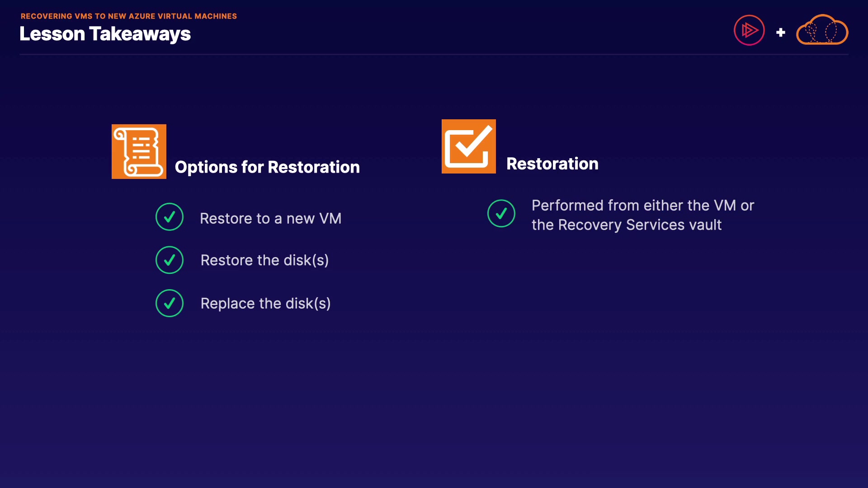Click the Pluralsight play logo icon

pyautogui.click(x=749, y=30)
